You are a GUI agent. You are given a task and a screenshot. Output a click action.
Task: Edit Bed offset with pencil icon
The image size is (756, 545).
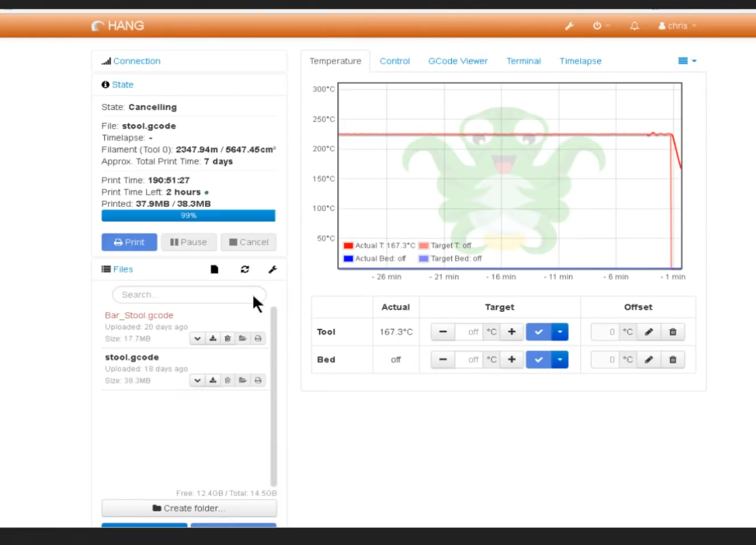[649, 359]
